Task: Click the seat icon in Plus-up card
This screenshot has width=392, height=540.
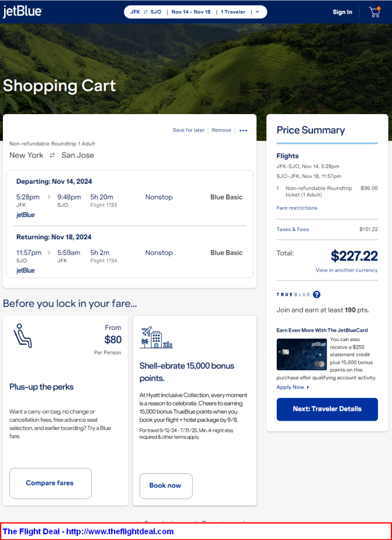Action: pos(22,336)
